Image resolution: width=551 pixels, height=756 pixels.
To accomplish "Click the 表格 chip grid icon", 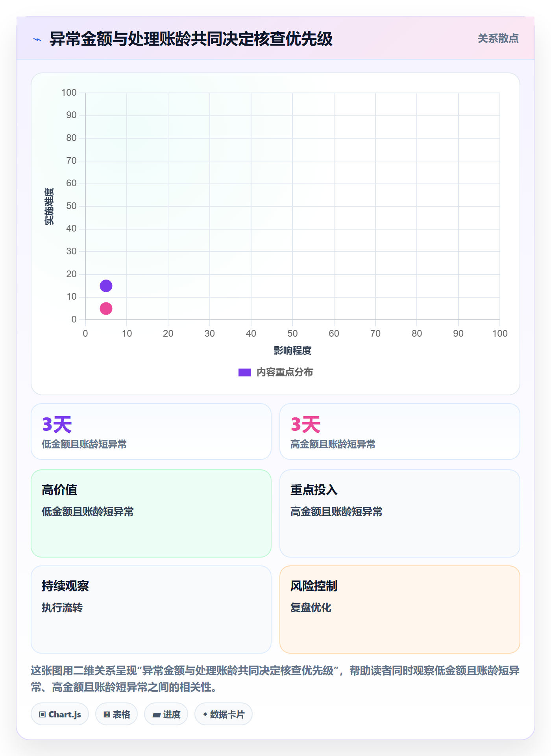I will pyautogui.click(x=107, y=715).
